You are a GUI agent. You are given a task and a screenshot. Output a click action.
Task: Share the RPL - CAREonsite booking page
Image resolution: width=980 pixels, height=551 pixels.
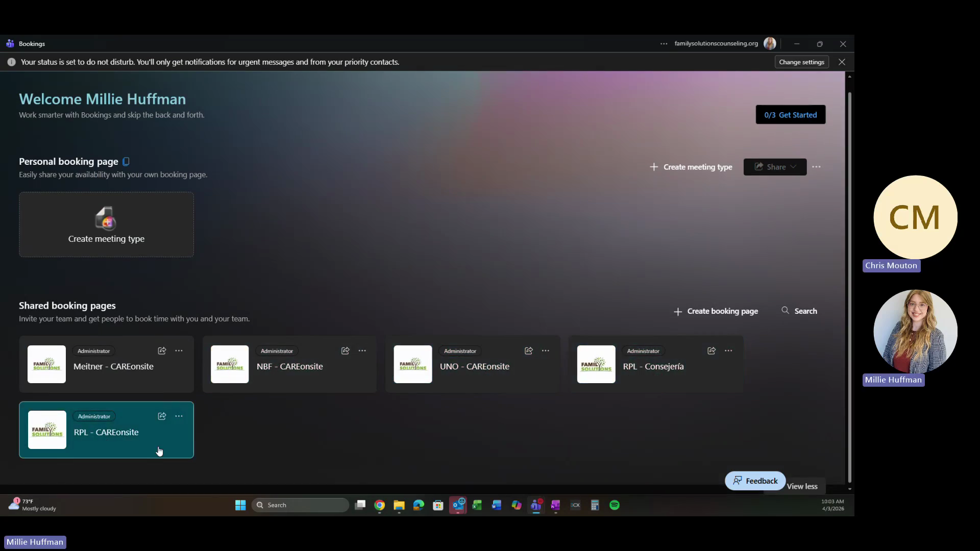162,416
